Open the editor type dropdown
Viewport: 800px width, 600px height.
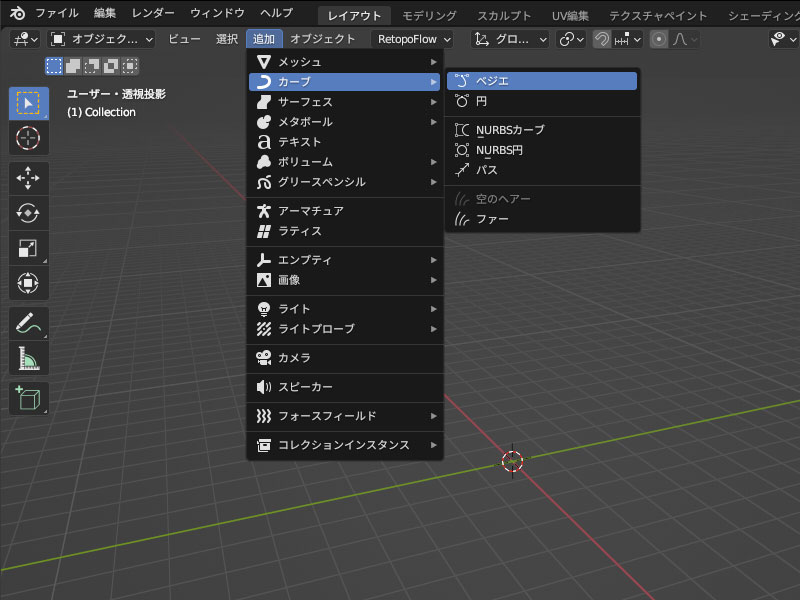click(x=25, y=39)
